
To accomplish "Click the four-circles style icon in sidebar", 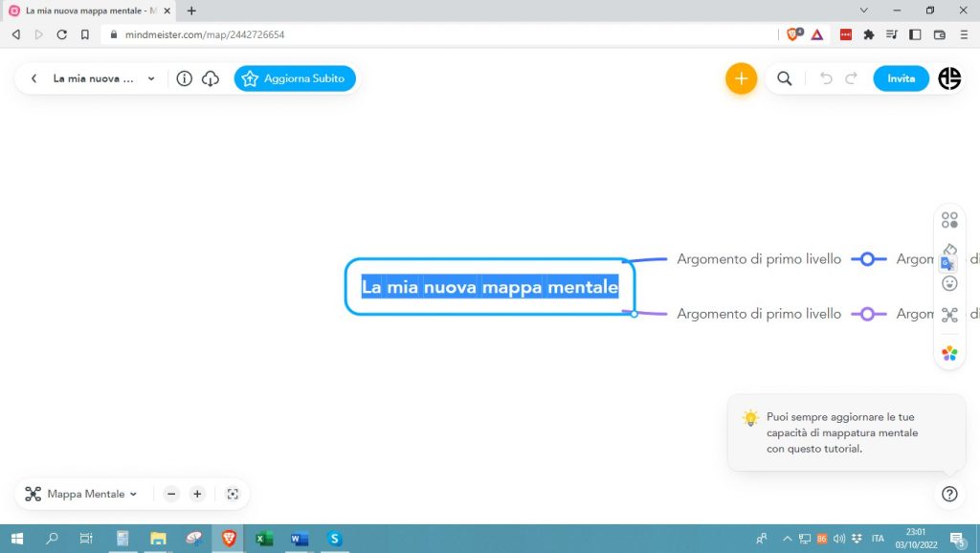I will click(x=949, y=221).
